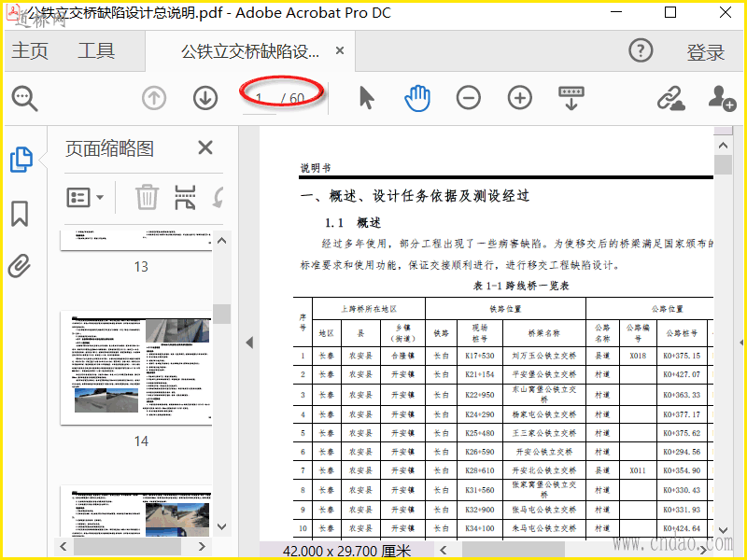
Task: Click the 开安公铁立交桥 table cell
Action: click(x=544, y=452)
